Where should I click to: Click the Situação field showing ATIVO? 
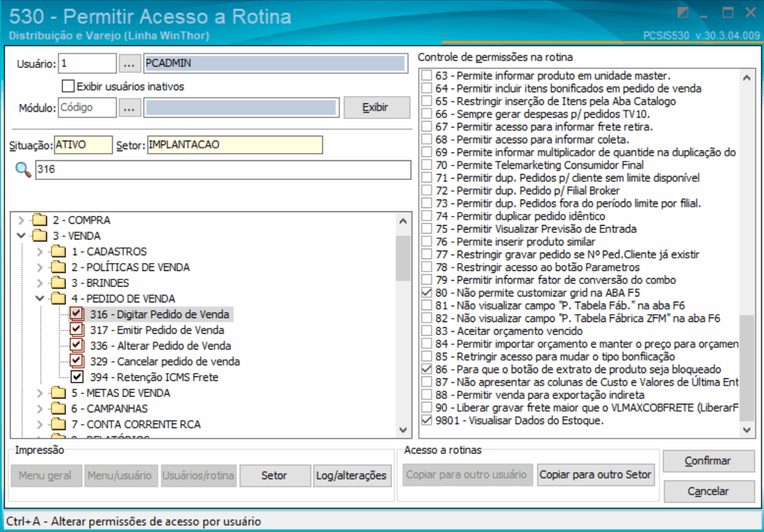[x=83, y=145]
